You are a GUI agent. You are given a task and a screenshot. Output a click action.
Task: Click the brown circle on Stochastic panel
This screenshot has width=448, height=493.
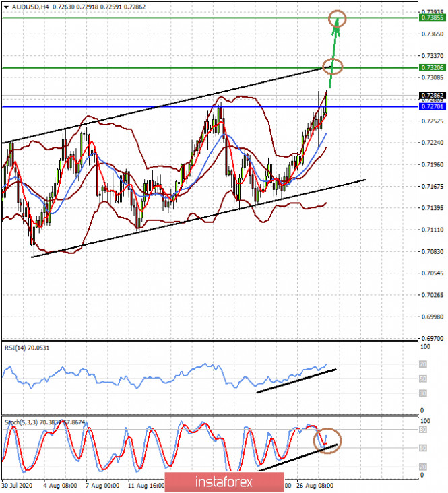(x=327, y=440)
